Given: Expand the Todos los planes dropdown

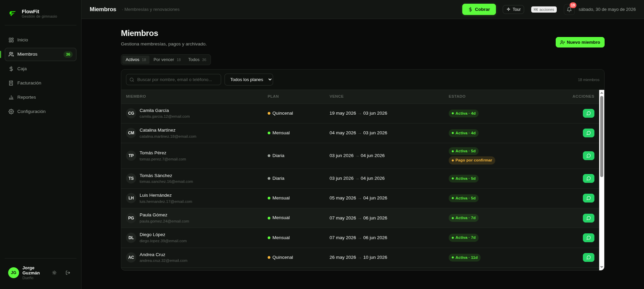Looking at the screenshot, I should coord(249,80).
